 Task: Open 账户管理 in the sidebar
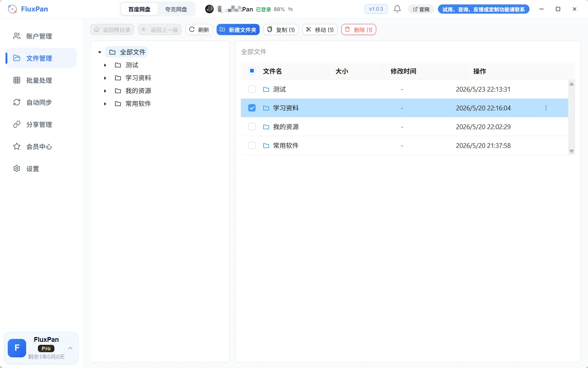(x=42, y=36)
